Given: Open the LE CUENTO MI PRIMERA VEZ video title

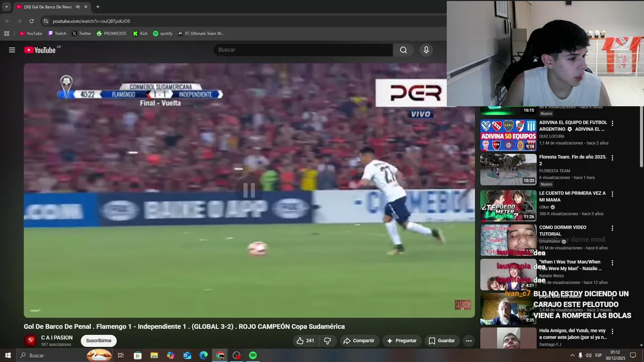Looking at the screenshot, I should pos(573,197).
